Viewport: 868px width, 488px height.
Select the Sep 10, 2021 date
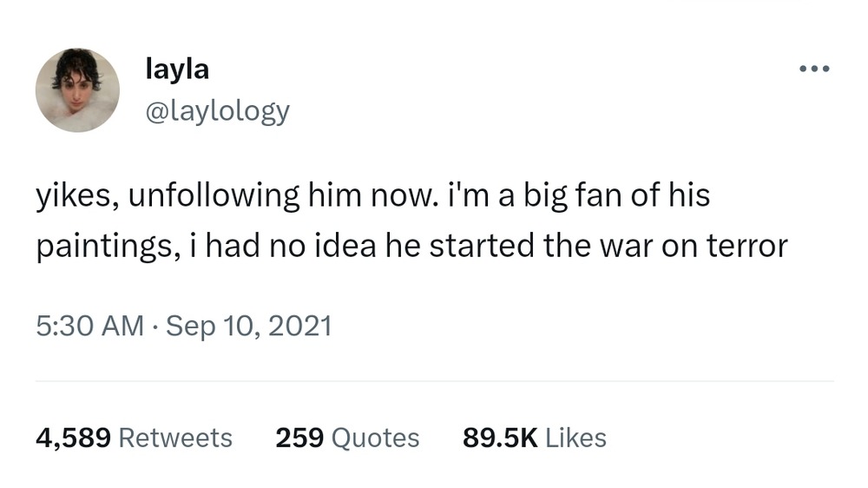tap(248, 326)
